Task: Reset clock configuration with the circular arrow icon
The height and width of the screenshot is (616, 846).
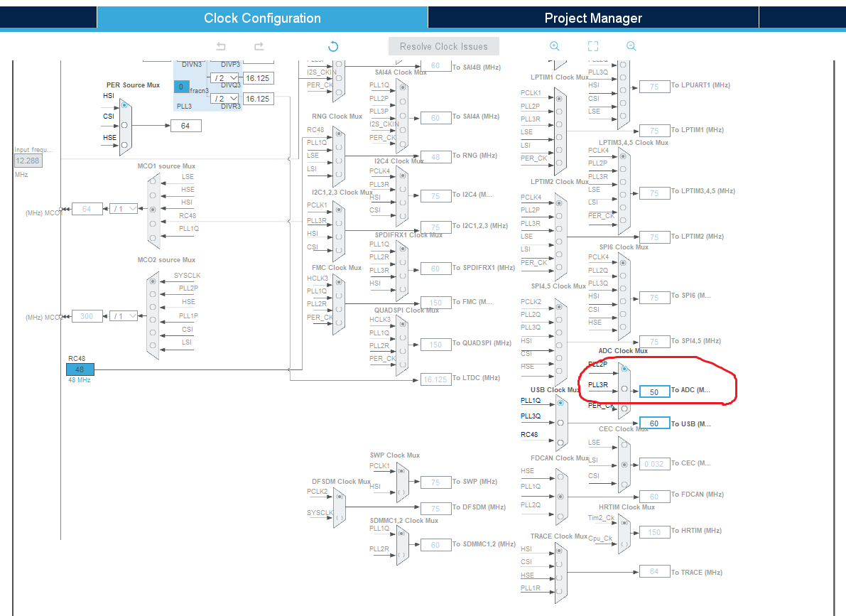Action: coord(332,45)
